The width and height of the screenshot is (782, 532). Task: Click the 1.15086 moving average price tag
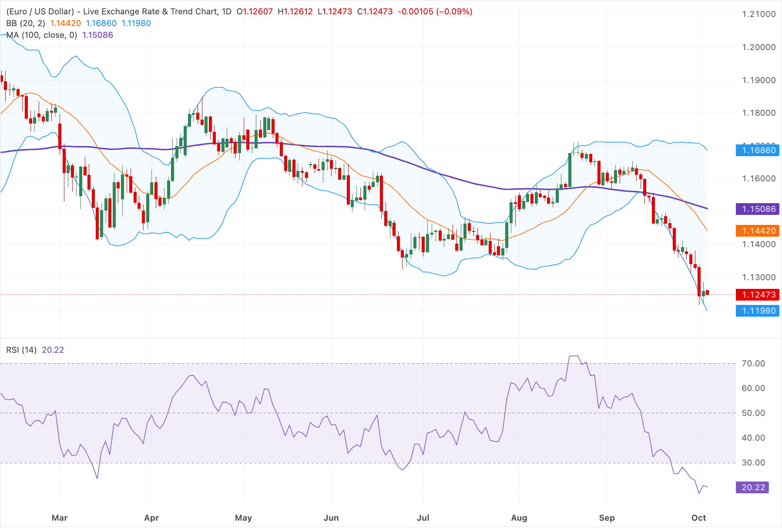758,209
